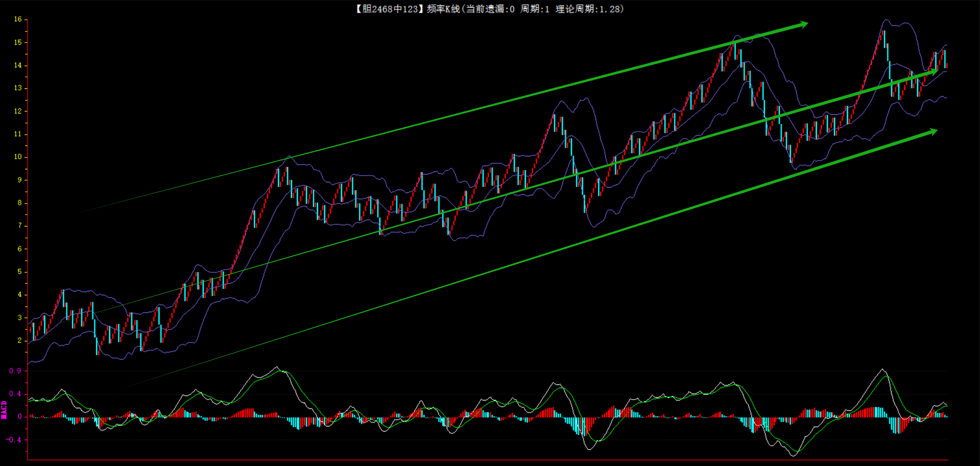Click the magenta MACD indicator label
Image resolution: width=980 pixels, height=466 pixels.
tap(4, 410)
